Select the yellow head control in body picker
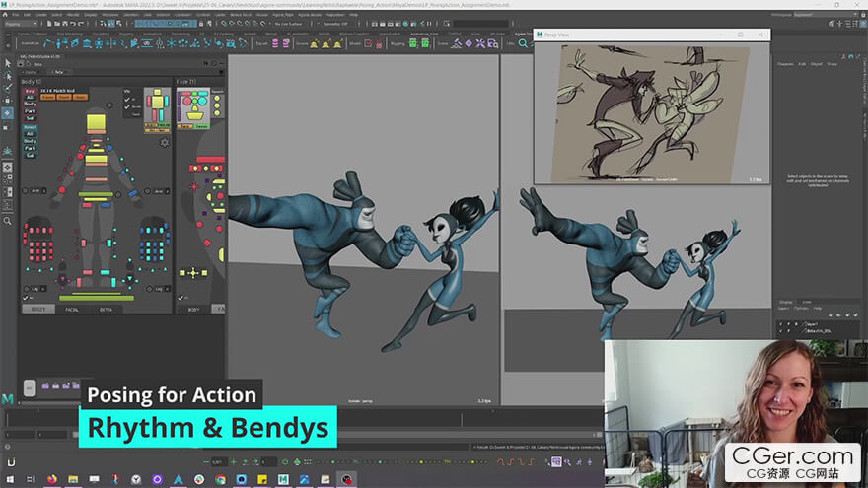The width and height of the screenshot is (868, 488). 96,123
